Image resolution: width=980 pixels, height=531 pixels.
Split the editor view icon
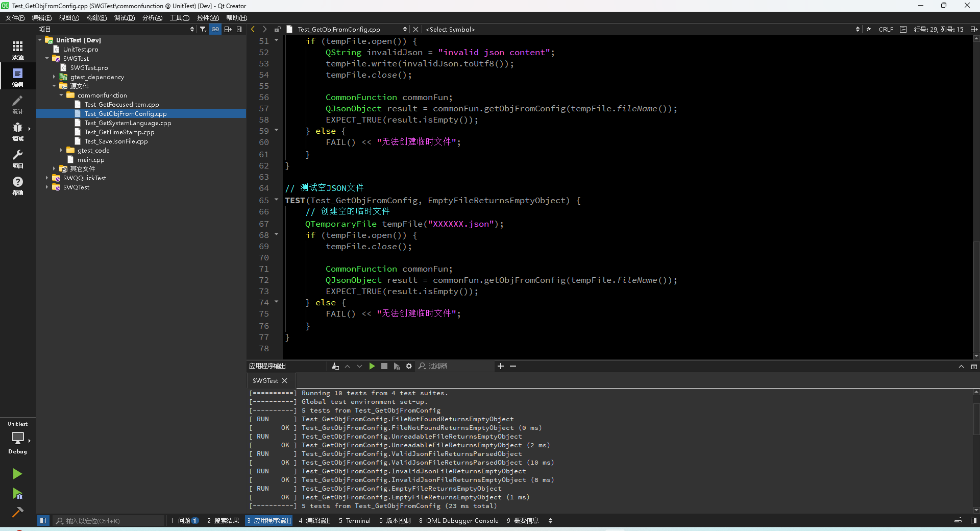point(973,29)
